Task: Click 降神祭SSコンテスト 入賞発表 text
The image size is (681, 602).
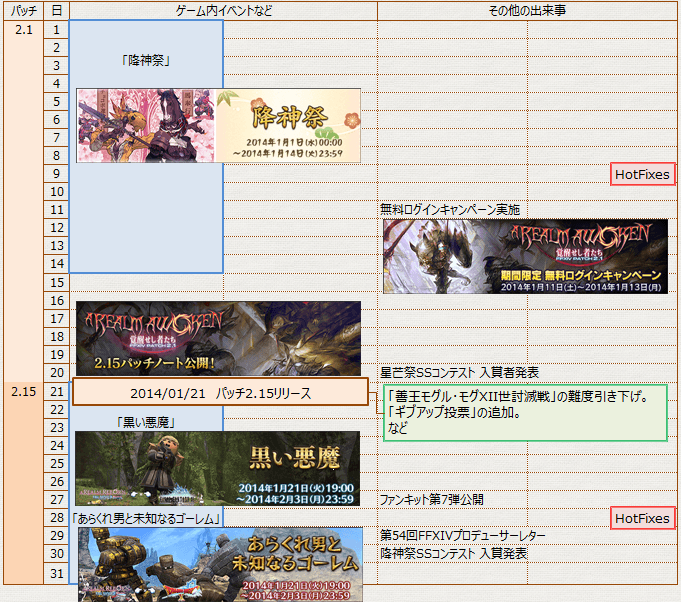Action: [x=453, y=554]
